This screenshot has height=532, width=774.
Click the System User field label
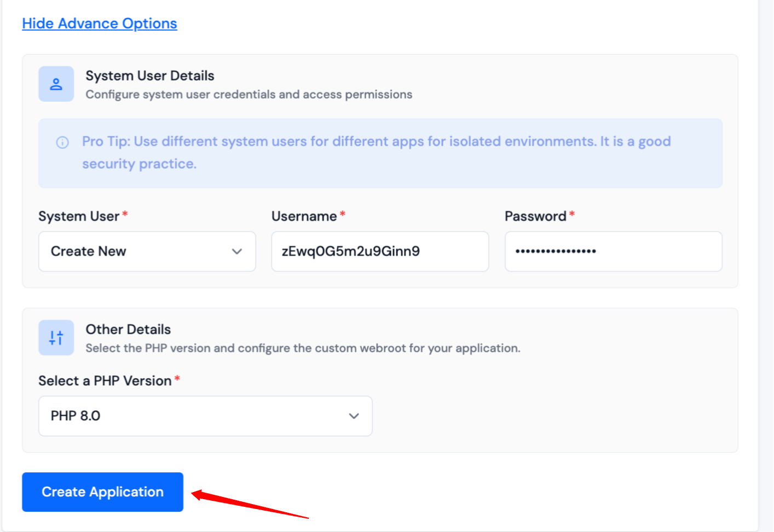(x=78, y=216)
